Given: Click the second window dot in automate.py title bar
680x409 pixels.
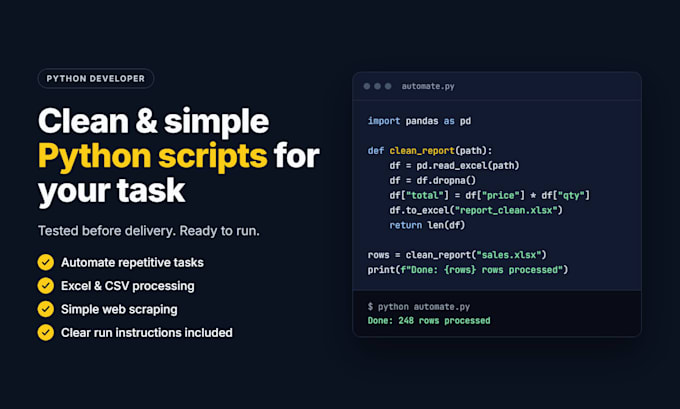Looking at the screenshot, I should coord(377,86).
